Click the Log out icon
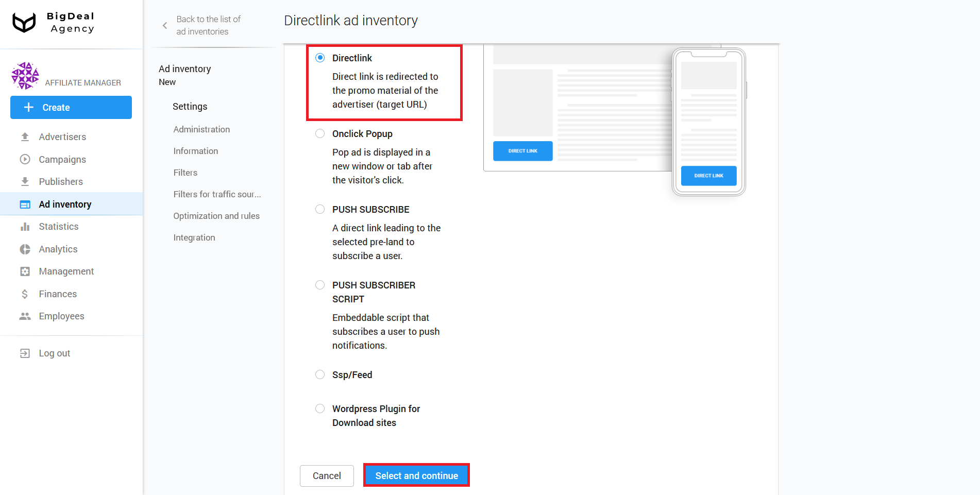Image resolution: width=980 pixels, height=495 pixels. click(x=24, y=353)
